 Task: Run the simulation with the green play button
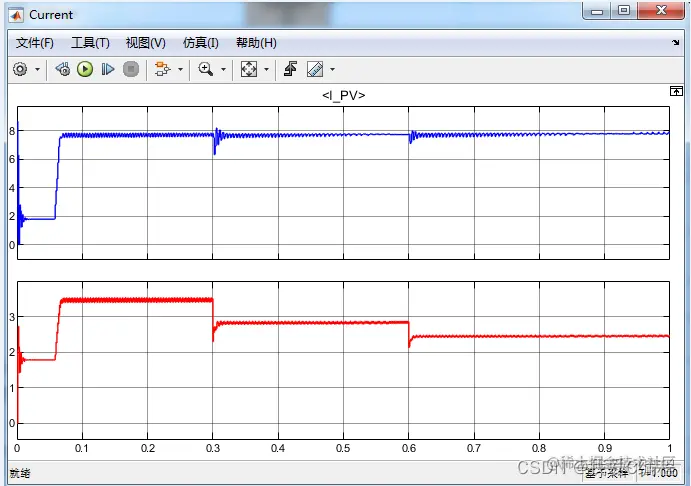(x=85, y=69)
